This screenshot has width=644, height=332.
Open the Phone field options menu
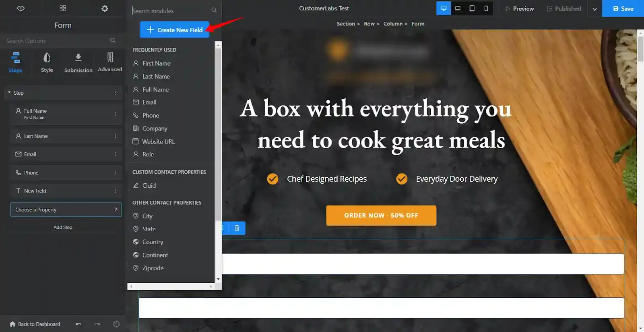click(x=115, y=172)
